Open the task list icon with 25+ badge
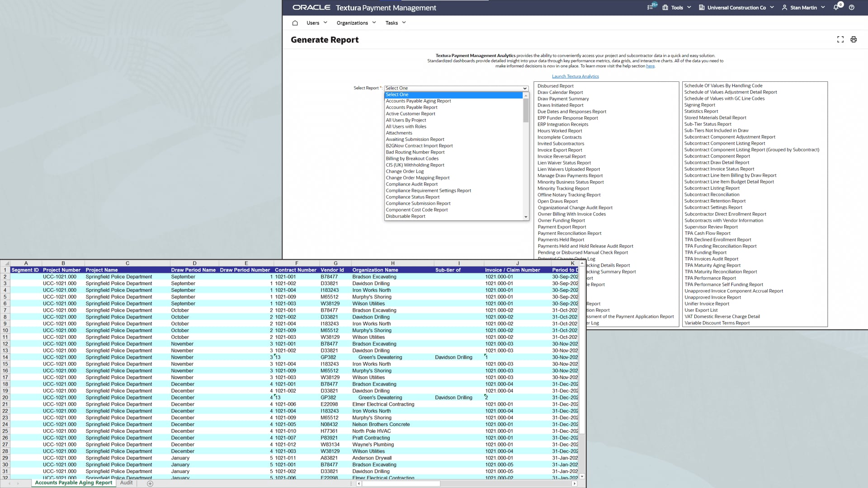 (651, 7)
